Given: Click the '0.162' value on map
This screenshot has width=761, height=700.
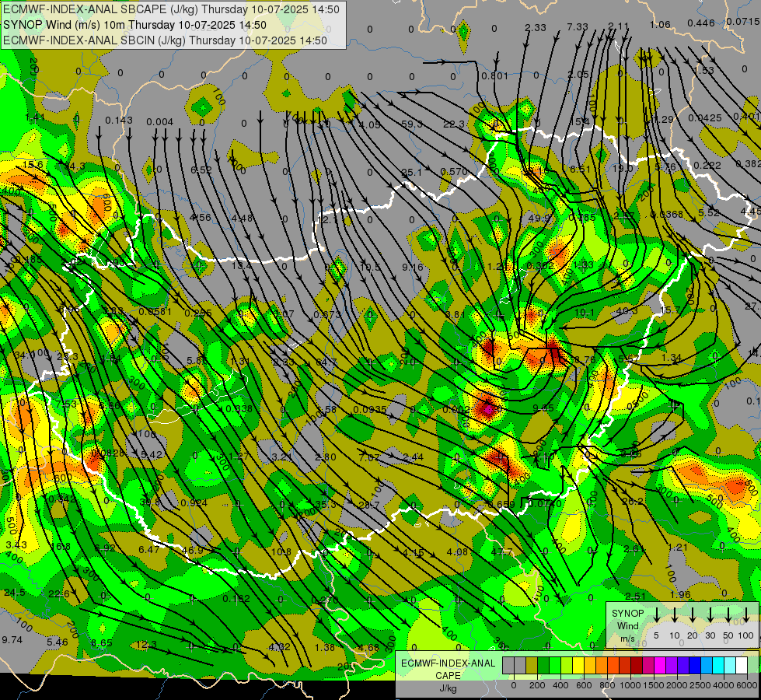Looking at the screenshot, I should 236,598.
